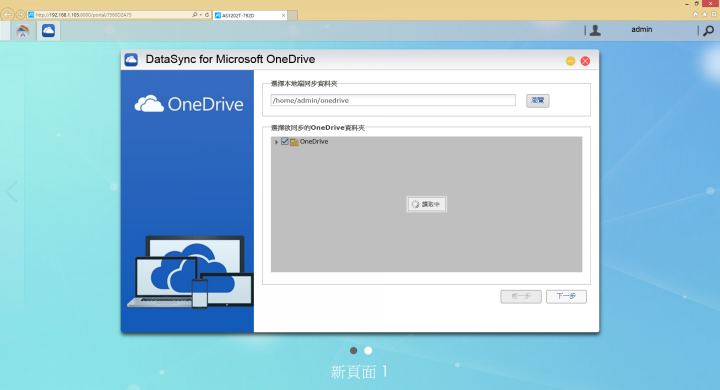Screen dimensions: 720x390
Task: Click the browser forward button
Action: click(20, 15)
